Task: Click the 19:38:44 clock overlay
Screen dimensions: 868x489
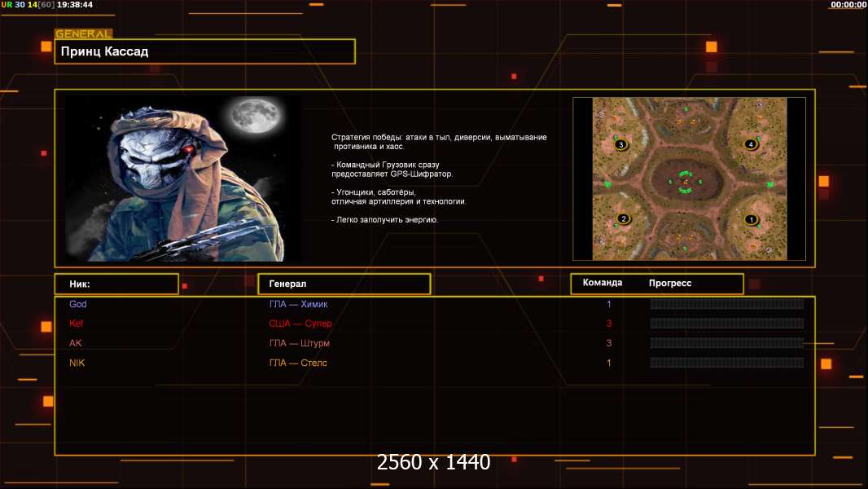Action: (x=75, y=4)
